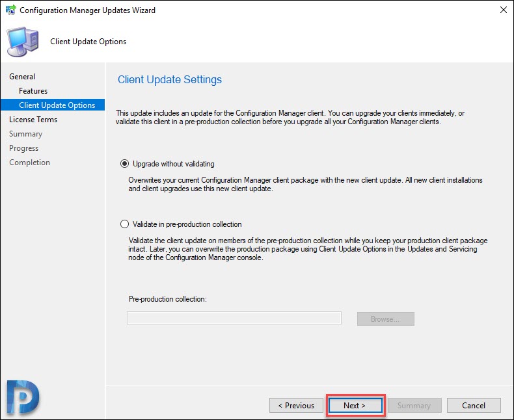Select the Upgrade without validating radio button
The width and height of the screenshot is (514, 420).
click(124, 163)
